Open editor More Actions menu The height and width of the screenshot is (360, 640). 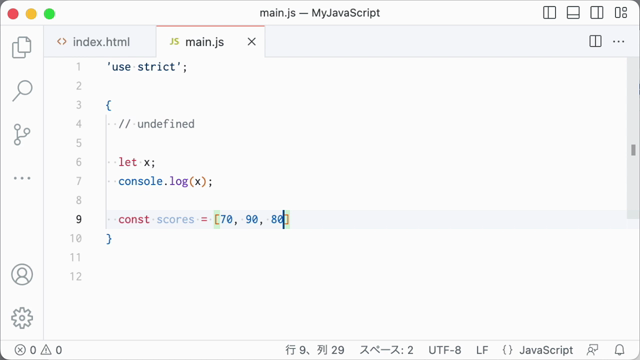click(x=619, y=41)
